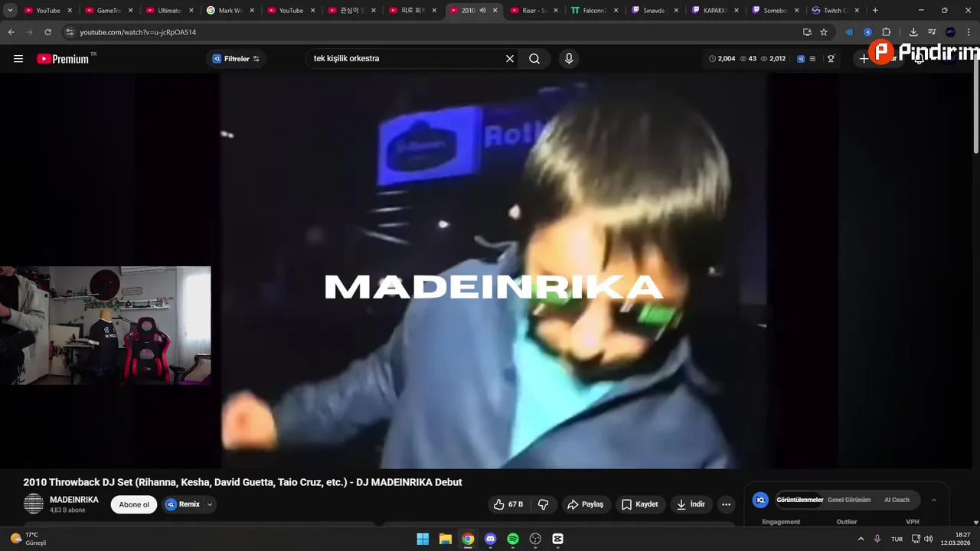Click the vidIQ panel logo icon
Screen dimensions: 980x551
(x=760, y=500)
